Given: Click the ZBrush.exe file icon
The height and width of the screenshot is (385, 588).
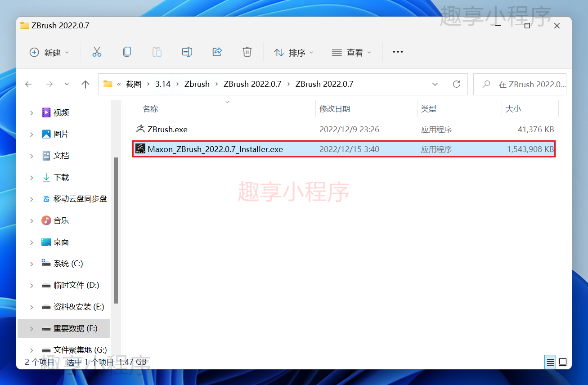Looking at the screenshot, I should click(140, 129).
